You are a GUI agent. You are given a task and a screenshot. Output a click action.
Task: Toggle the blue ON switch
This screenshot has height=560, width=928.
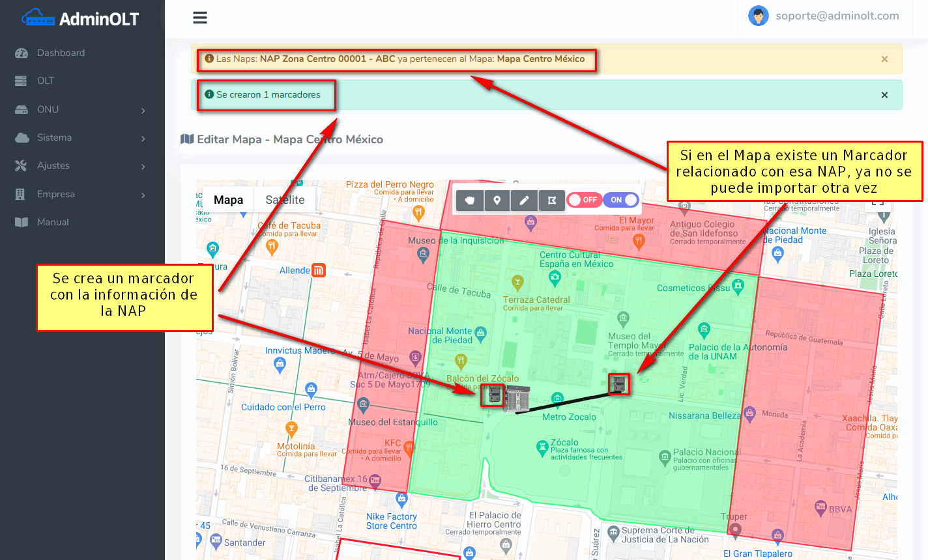click(622, 200)
